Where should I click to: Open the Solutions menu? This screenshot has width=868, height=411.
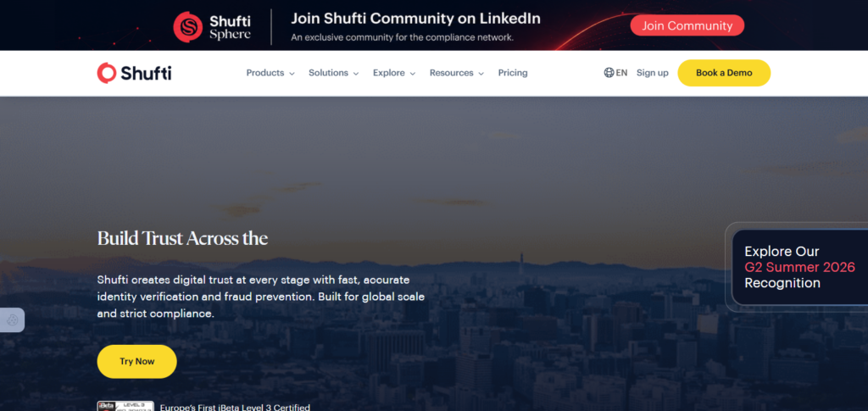(328, 73)
